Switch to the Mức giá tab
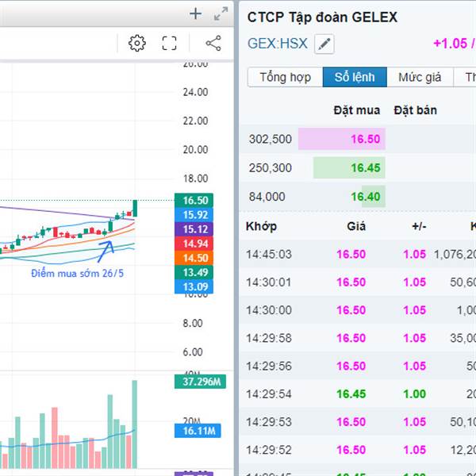 click(420, 77)
